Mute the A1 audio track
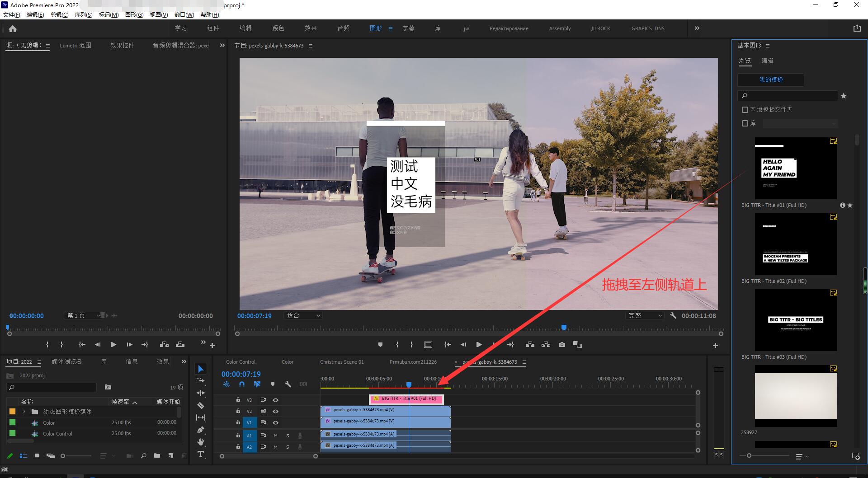868x478 pixels. click(275, 436)
